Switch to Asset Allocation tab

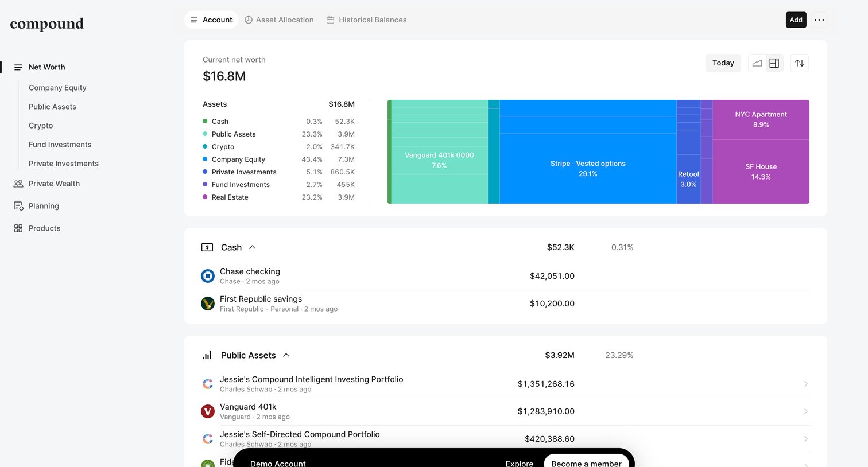(279, 20)
